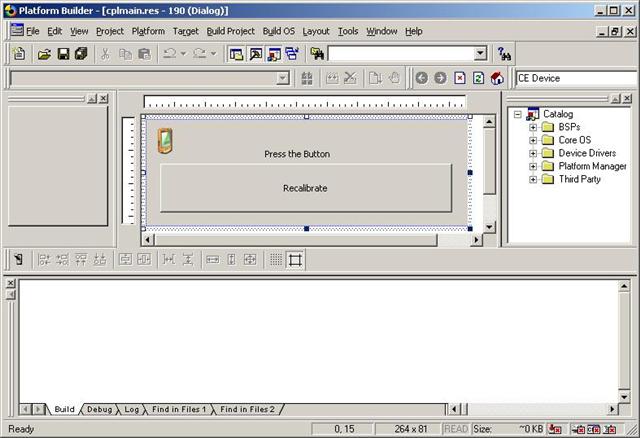This screenshot has height=438, width=640.
Task: Collapse the Catalog root tree node
Action: point(518,114)
